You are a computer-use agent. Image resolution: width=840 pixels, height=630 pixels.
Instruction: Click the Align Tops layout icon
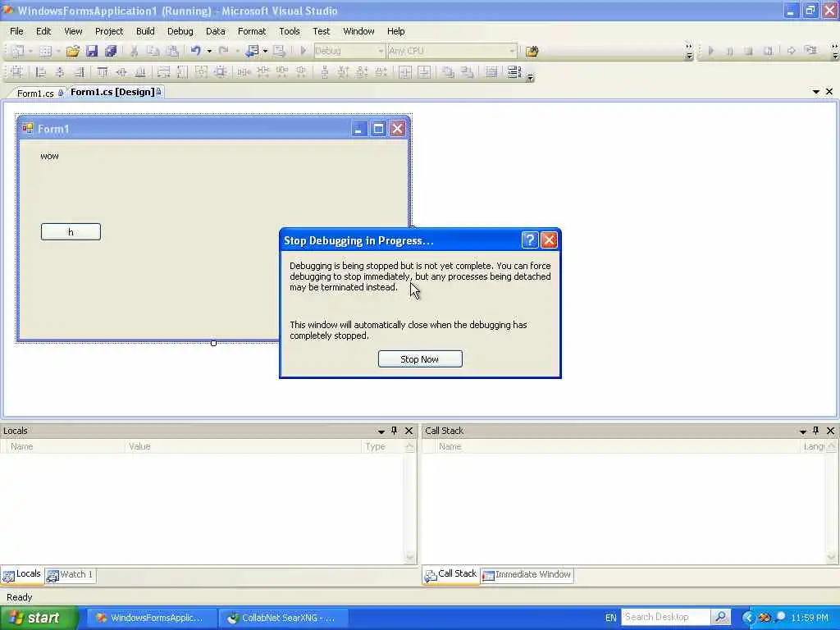103,72
